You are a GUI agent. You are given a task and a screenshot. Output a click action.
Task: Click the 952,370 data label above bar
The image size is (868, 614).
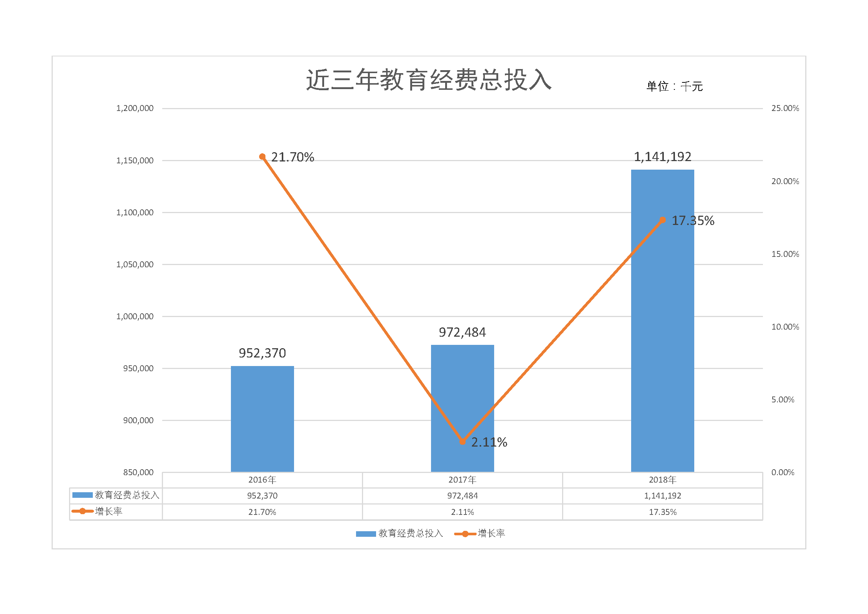point(262,353)
